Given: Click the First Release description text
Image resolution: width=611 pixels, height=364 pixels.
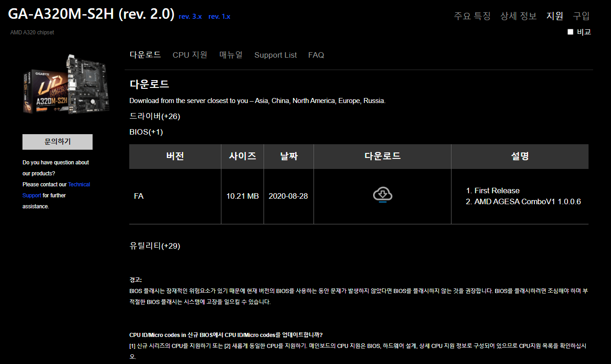Looking at the screenshot, I should (497, 190).
